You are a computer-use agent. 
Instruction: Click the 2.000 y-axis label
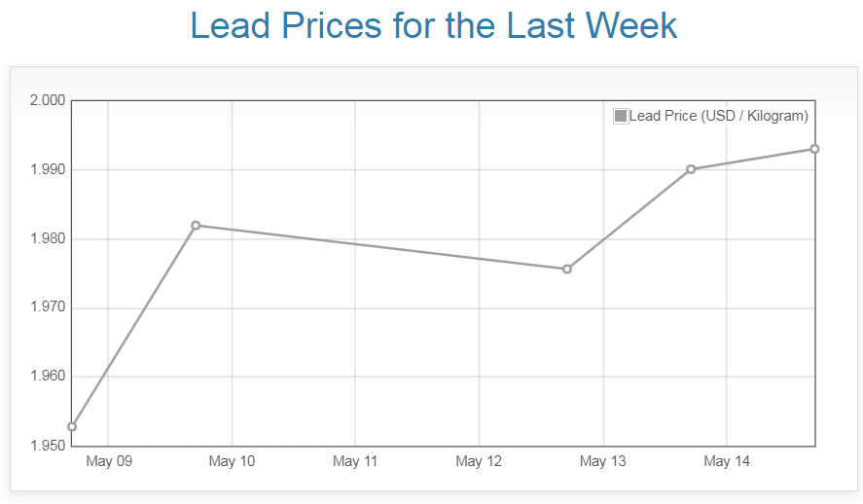click(47, 100)
